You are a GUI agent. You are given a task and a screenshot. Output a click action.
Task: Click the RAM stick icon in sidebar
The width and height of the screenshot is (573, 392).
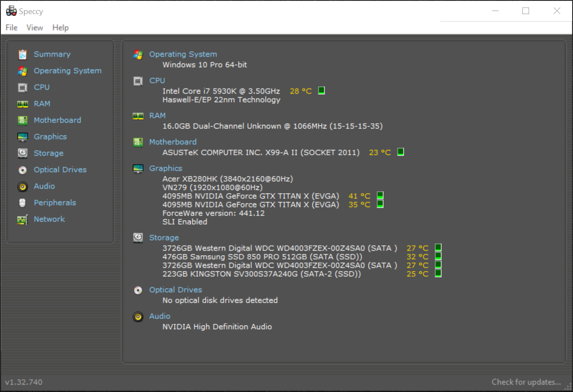[22, 104]
